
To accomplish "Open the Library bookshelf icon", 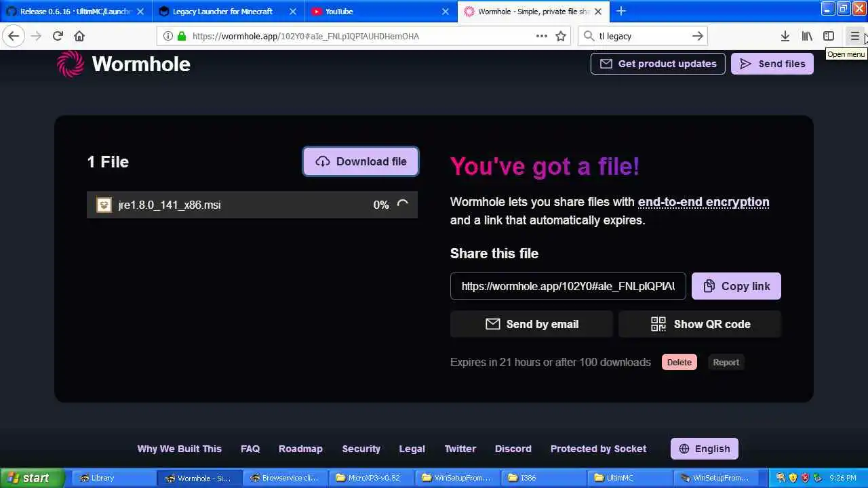I will [x=807, y=36].
